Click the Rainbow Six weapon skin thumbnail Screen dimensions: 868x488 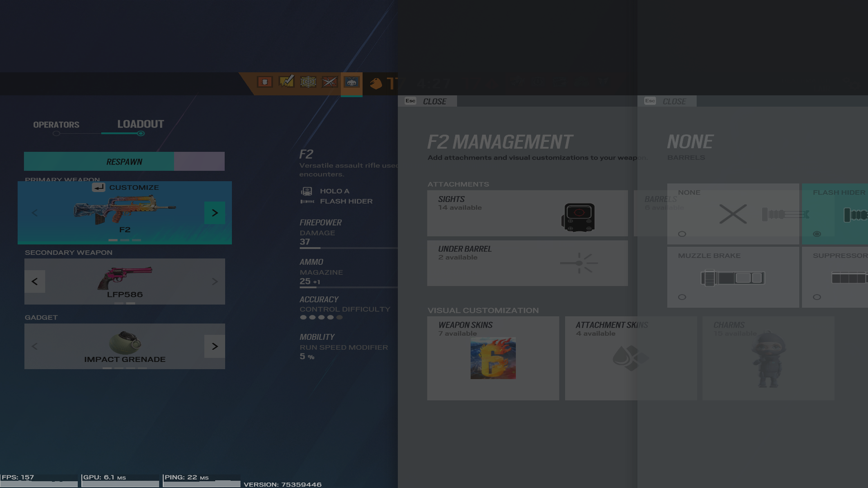coord(493,358)
